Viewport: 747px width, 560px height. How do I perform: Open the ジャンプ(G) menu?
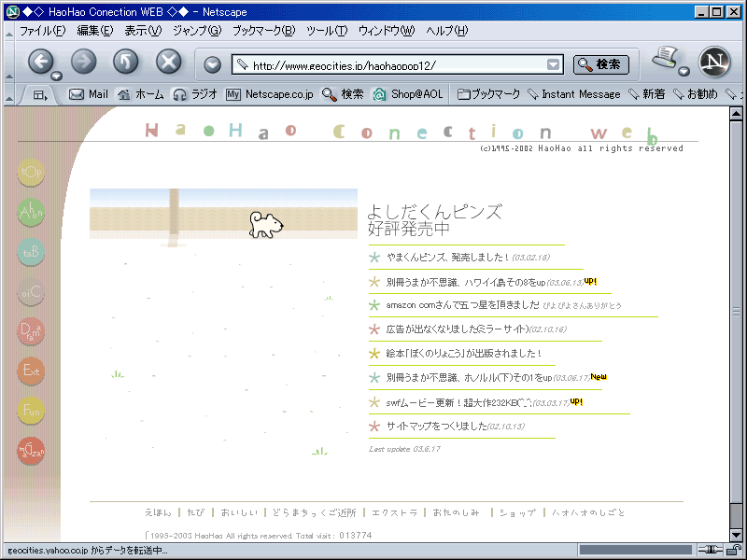tap(197, 31)
